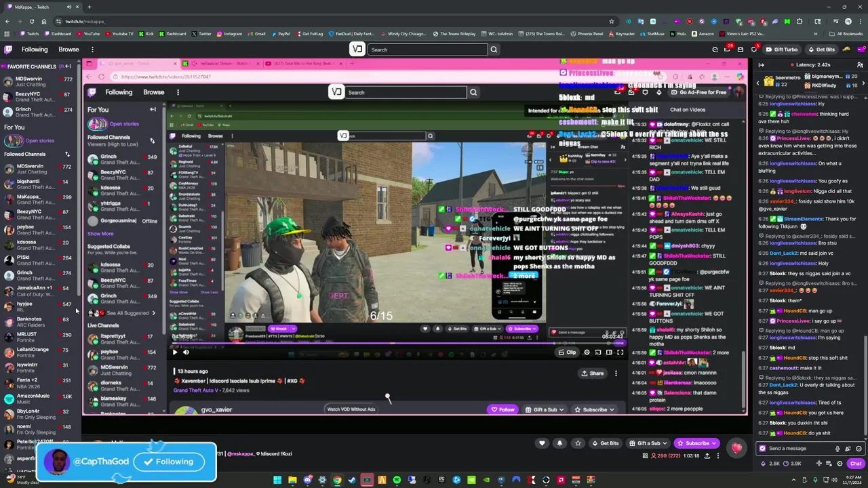Toggle the notification bell below the stream
The image size is (868, 488).
click(x=559, y=443)
